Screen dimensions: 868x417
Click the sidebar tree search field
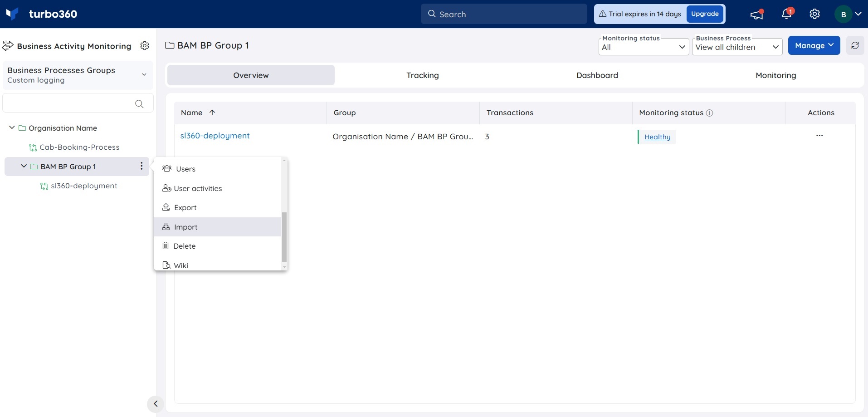(78, 103)
